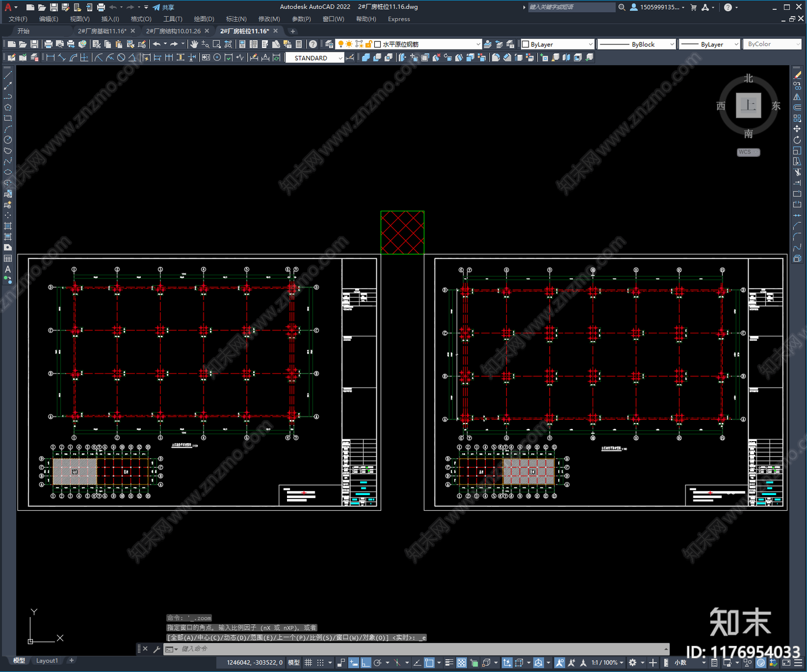Open the layer dropdown 水平原位钢筋
Screen dimensions: 807x672
tap(409, 44)
